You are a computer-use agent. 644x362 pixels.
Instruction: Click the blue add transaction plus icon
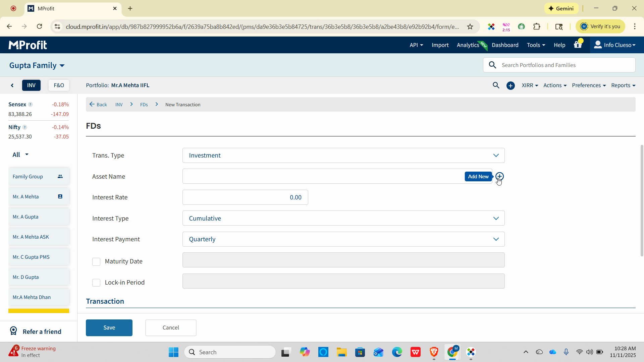click(511, 86)
